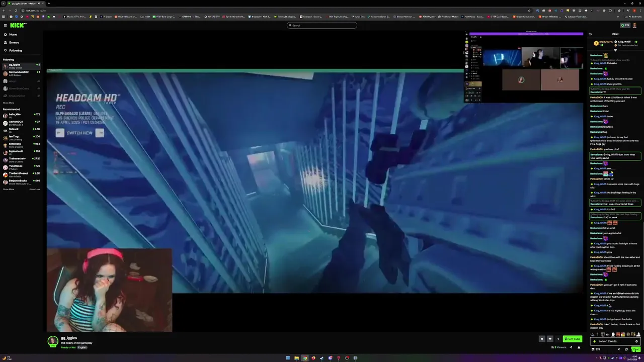Open YunoHanae recommended channel

coord(21,166)
